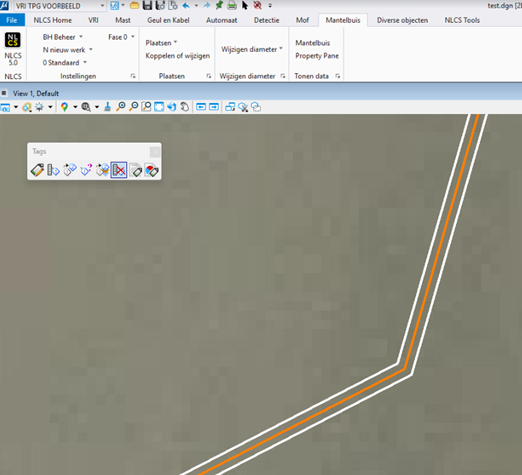Click the Property Pane button
The width and height of the screenshot is (522, 475).
tap(317, 56)
